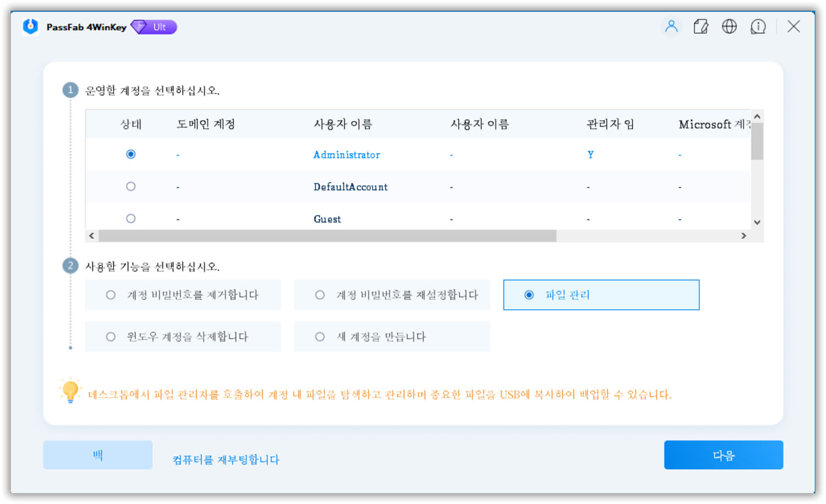Viewport: 826px width, 504px height.
Task: Open the account profile icon
Action: (671, 26)
